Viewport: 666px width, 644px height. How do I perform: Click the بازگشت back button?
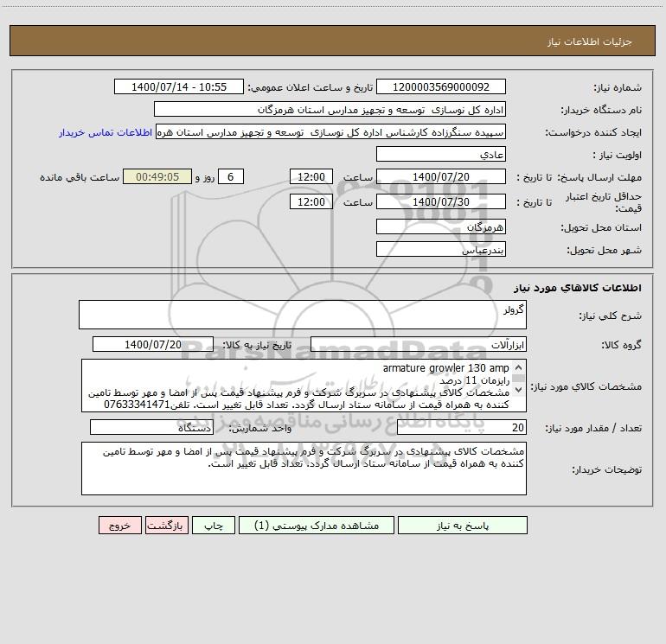166,526
